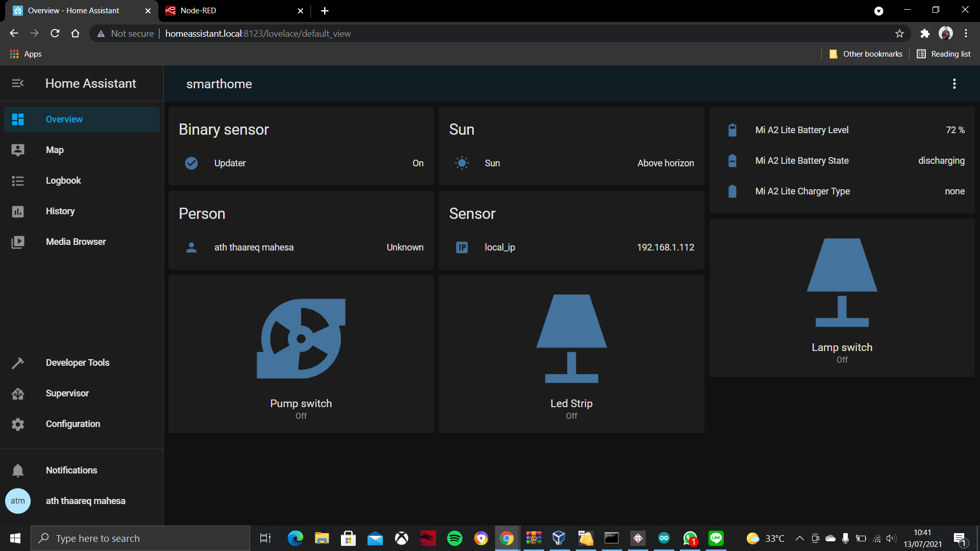
Task: Open the Updater binary sensor details
Action: click(301, 163)
